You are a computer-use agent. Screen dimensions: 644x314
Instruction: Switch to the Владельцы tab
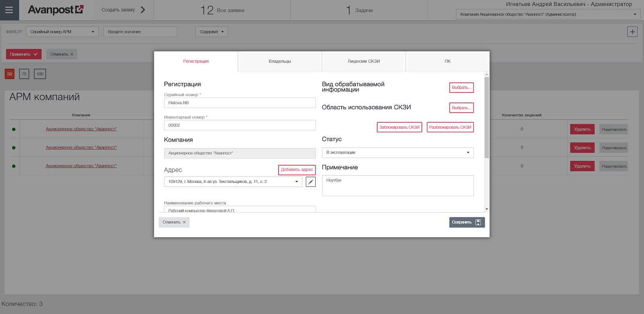tap(280, 62)
